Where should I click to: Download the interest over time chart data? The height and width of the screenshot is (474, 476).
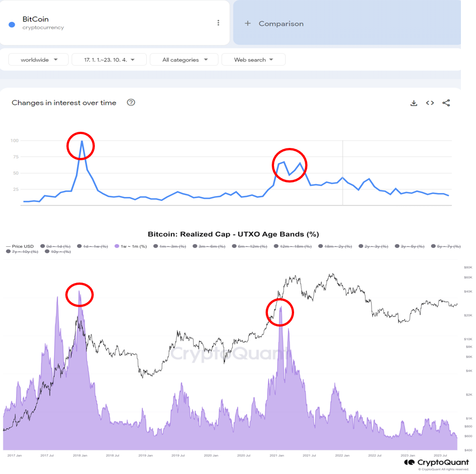pyautogui.click(x=414, y=103)
